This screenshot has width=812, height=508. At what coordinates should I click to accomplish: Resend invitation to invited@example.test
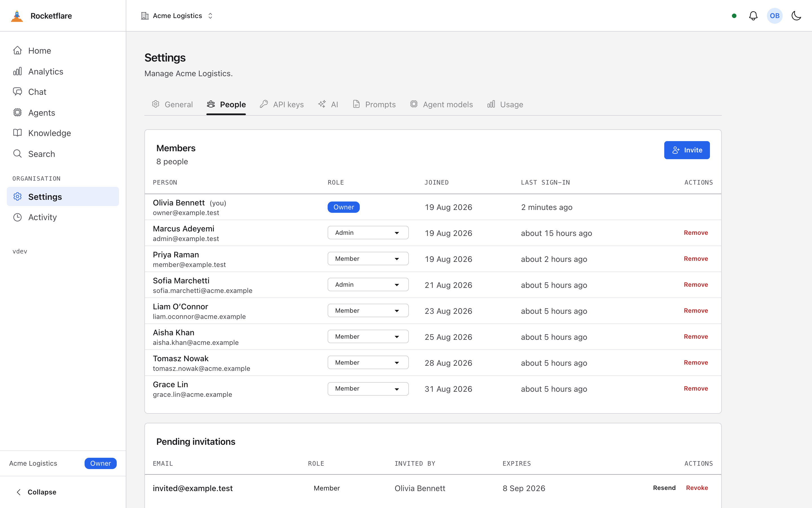[x=664, y=488]
